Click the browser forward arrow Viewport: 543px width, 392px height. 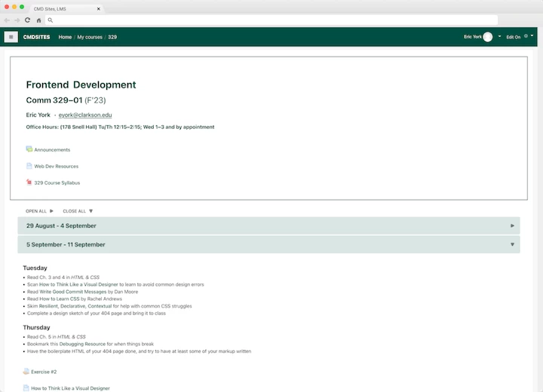pos(17,20)
